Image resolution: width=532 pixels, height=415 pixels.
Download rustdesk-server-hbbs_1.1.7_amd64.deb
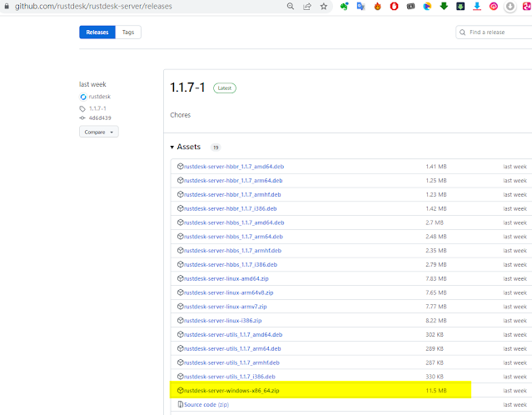(x=234, y=222)
